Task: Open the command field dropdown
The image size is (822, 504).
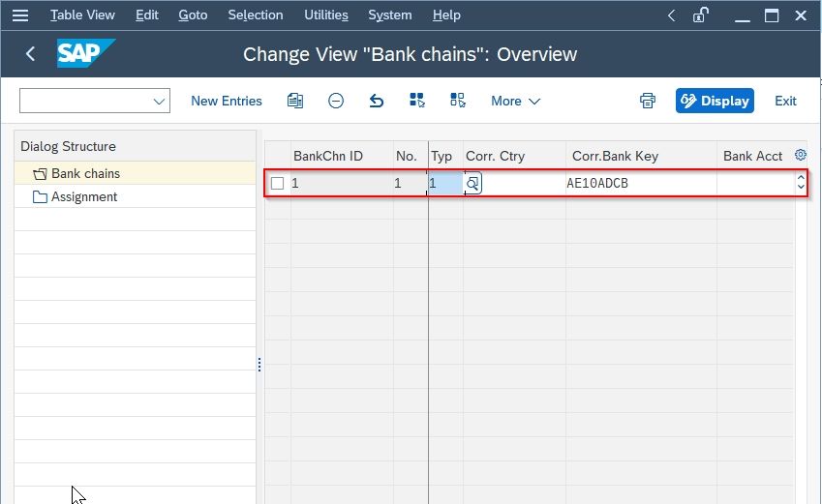Action: tap(160, 102)
